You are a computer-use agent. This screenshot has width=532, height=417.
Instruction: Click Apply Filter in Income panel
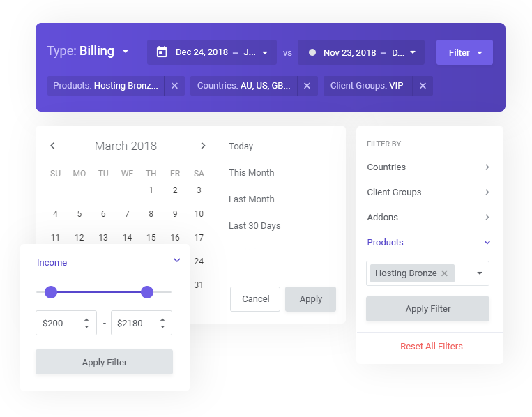click(x=104, y=362)
